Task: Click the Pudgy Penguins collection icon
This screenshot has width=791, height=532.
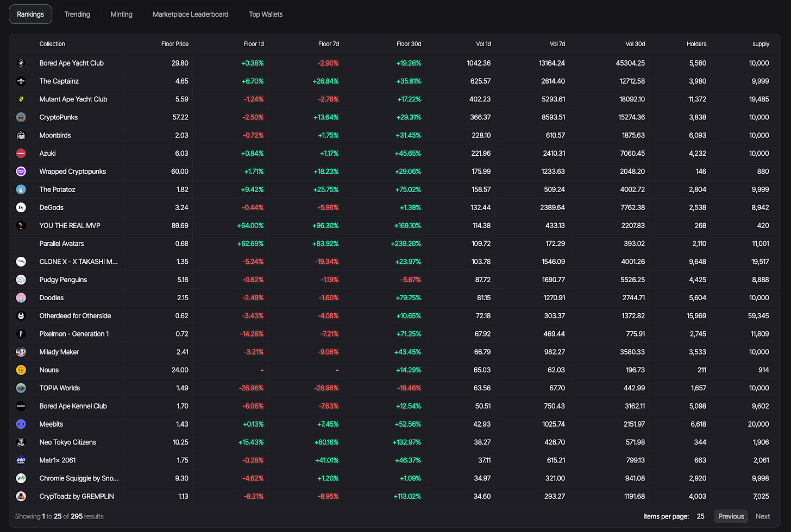Action: (x=21, y=280)
